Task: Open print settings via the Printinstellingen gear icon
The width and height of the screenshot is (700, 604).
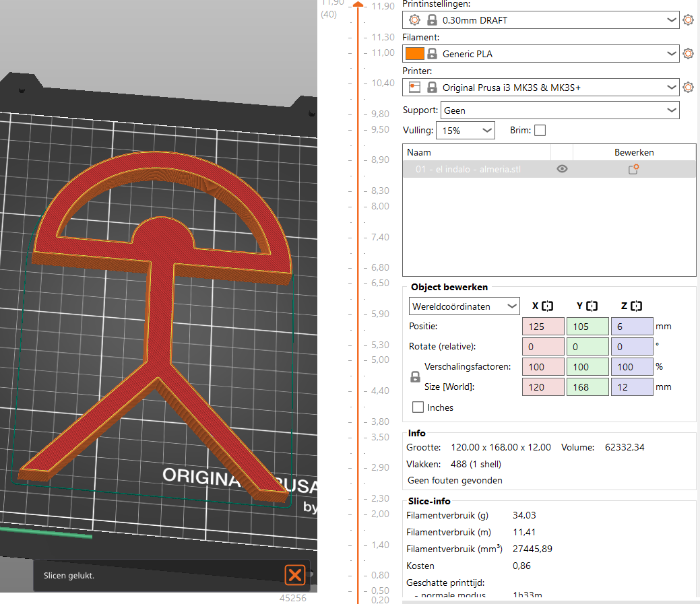Action: pos(688,20)
